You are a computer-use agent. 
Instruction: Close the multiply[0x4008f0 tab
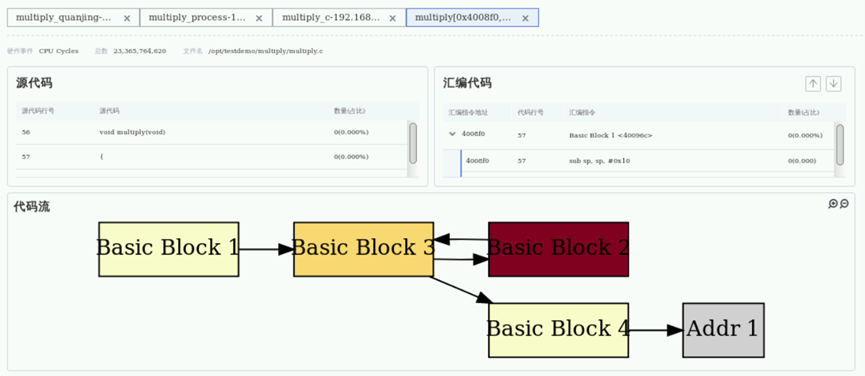[x=525, y=18]
